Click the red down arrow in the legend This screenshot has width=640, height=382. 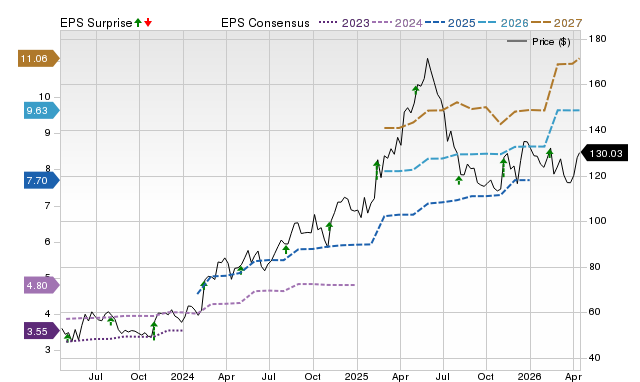tap(148, 22)
